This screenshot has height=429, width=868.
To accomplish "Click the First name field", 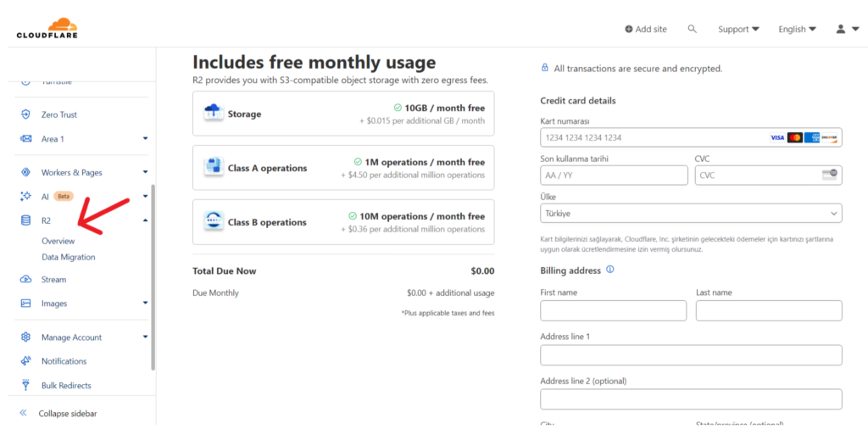I will click(614, 310).
